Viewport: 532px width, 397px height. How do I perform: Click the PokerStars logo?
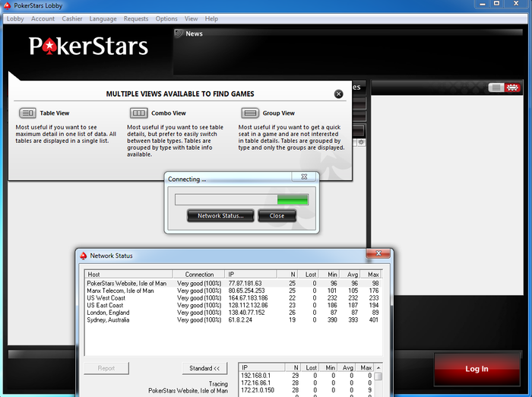coord(89,46)
